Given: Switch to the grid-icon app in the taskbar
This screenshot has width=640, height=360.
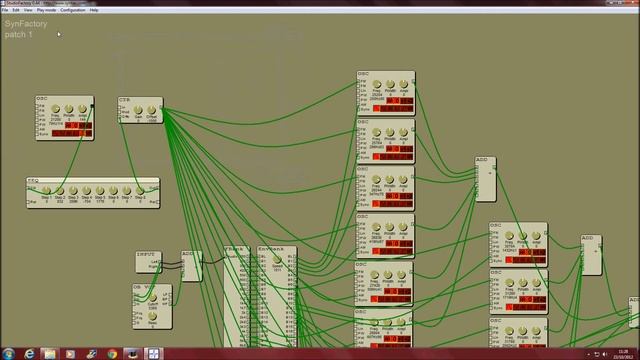Looking at the screenshot, I should [x=153, y=354].
